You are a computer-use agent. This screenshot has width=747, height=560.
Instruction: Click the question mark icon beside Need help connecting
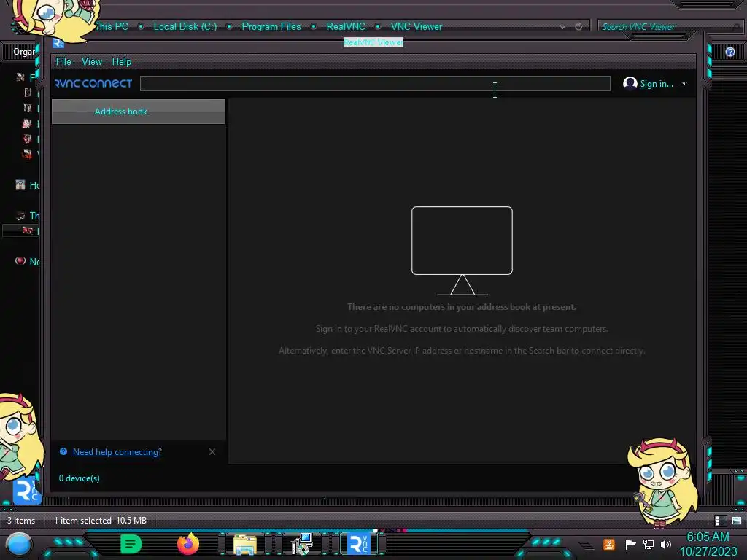pyautogui.click(x=63, y=451)
